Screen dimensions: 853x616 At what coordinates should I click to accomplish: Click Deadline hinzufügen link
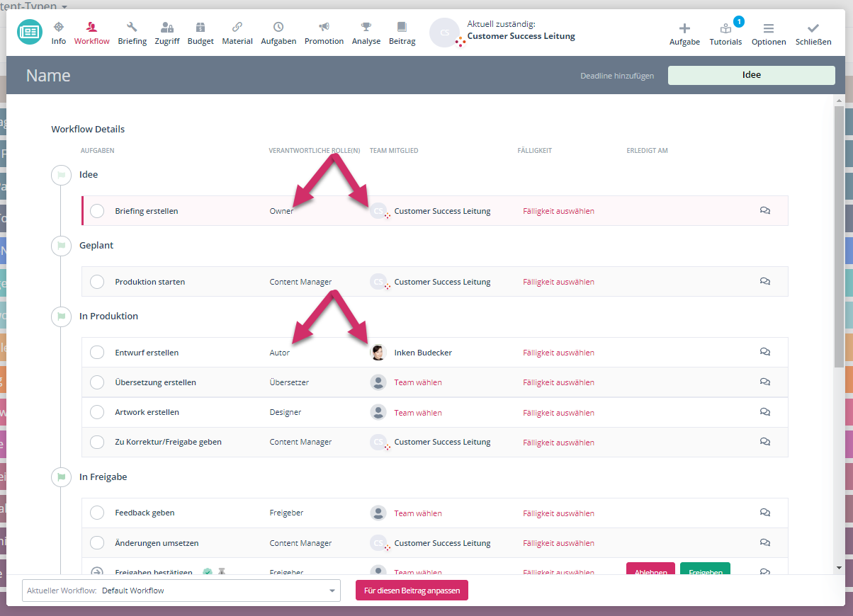(616, 76)
